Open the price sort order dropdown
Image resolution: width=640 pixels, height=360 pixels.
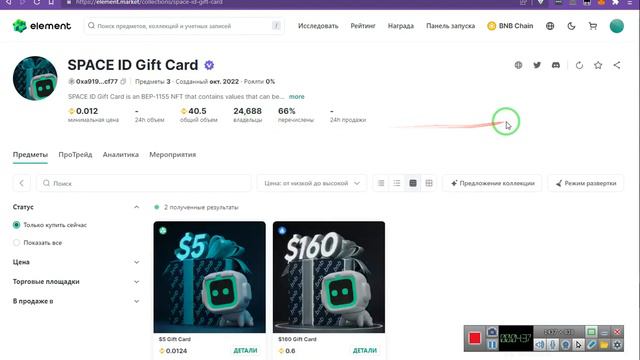312,183
